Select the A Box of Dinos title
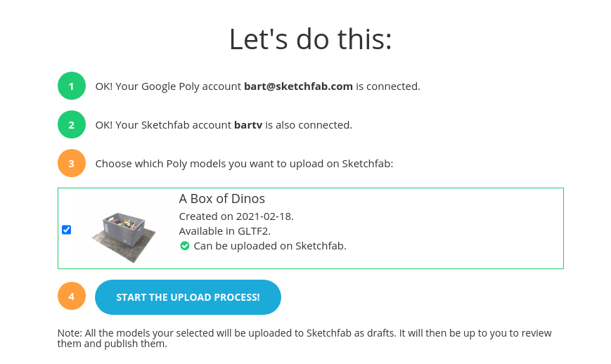611x364 pixels. [221, 199]
